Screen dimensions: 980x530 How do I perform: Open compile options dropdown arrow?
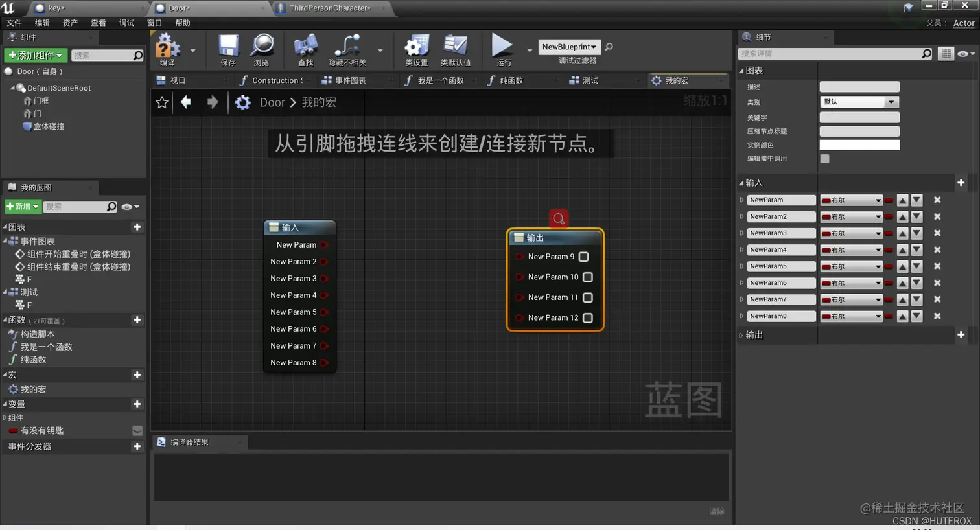point(192,50)
